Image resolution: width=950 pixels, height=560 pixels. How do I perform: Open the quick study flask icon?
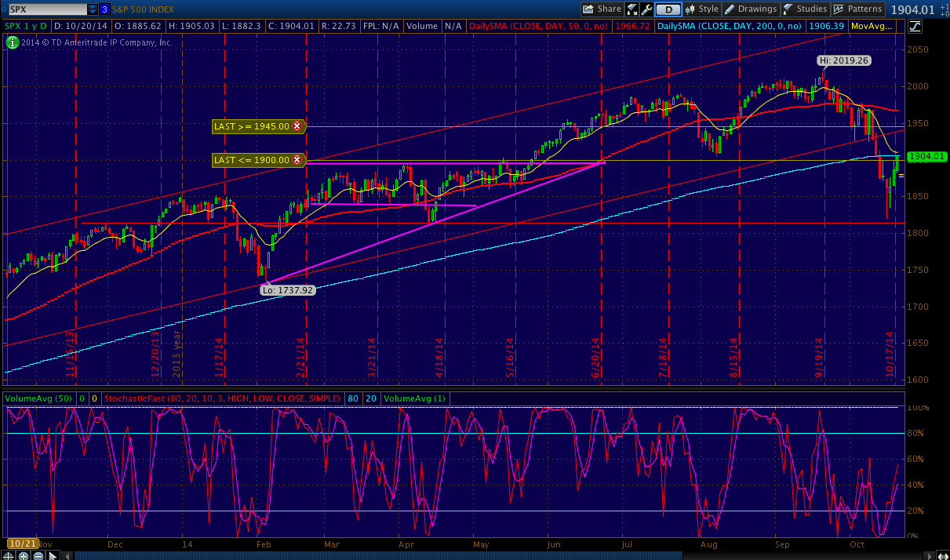coord(632,9)
